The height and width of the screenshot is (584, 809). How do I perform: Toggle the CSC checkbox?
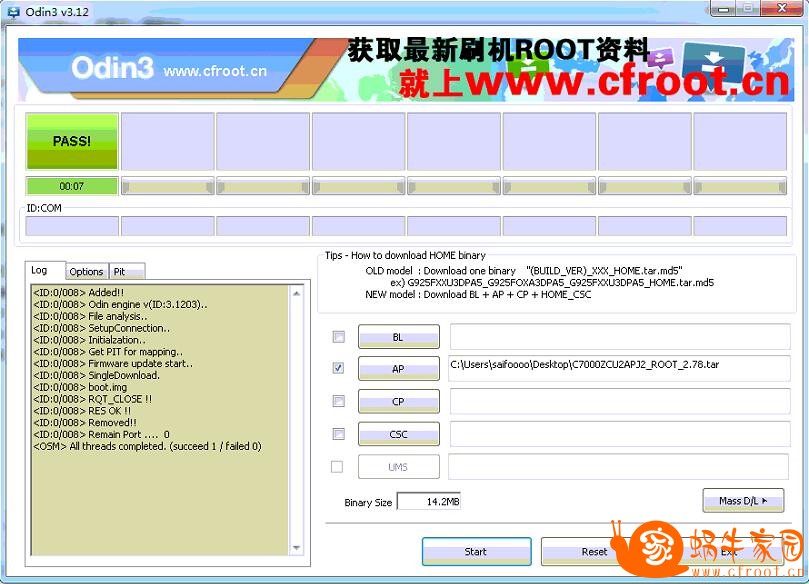338,434
